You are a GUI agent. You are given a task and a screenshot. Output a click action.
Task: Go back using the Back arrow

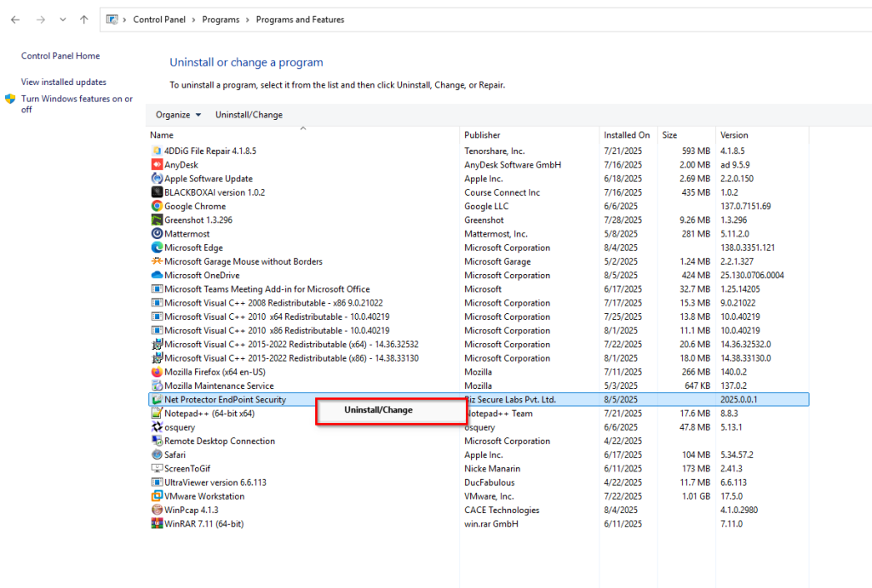coord(15,20)
